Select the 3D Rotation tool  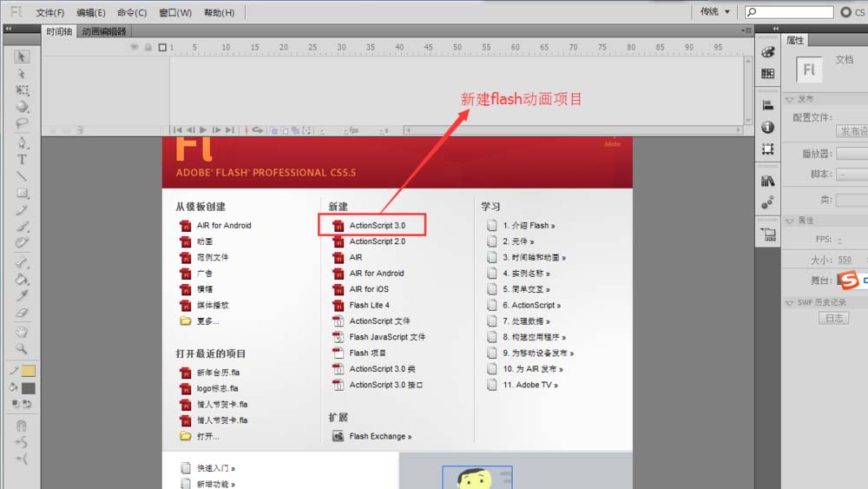coord(22,106)
